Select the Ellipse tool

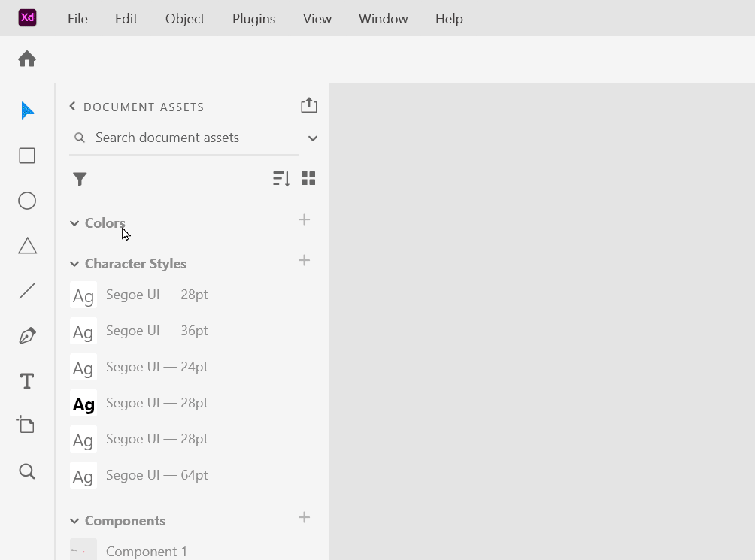(x=27, y=201)
